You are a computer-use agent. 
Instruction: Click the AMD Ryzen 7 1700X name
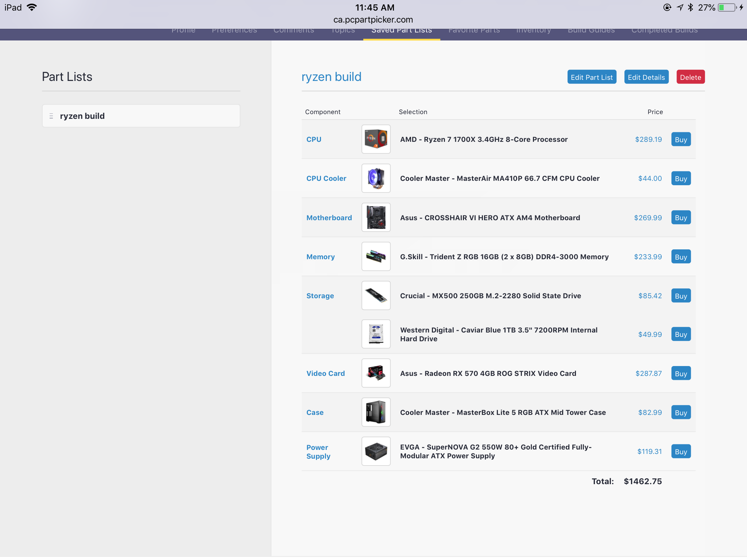point(484,139)
